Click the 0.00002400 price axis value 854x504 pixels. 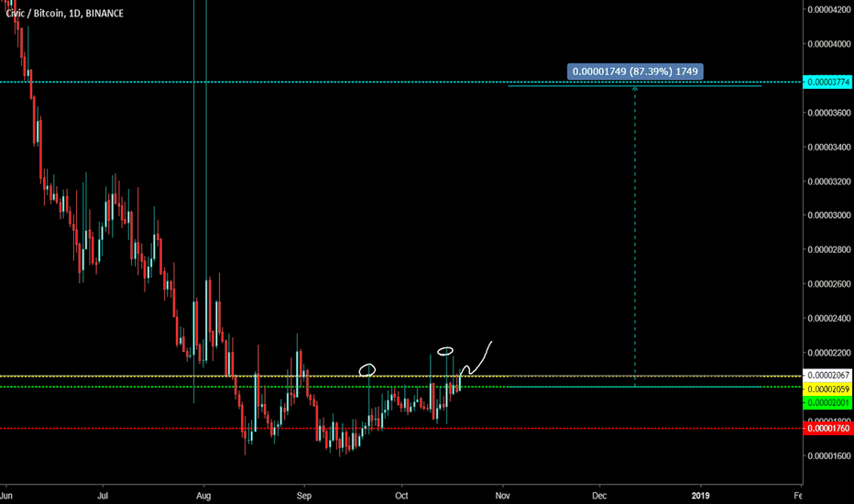coord(829,318)
